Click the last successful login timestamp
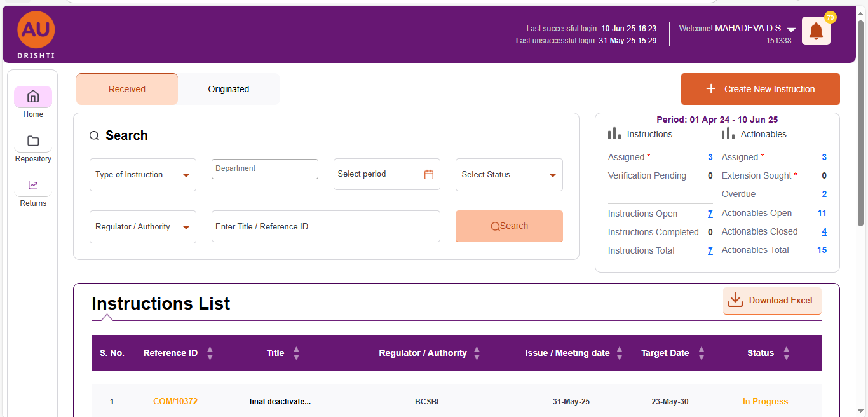868x417 pixels. pyautogui.click(x=629, y=29)
